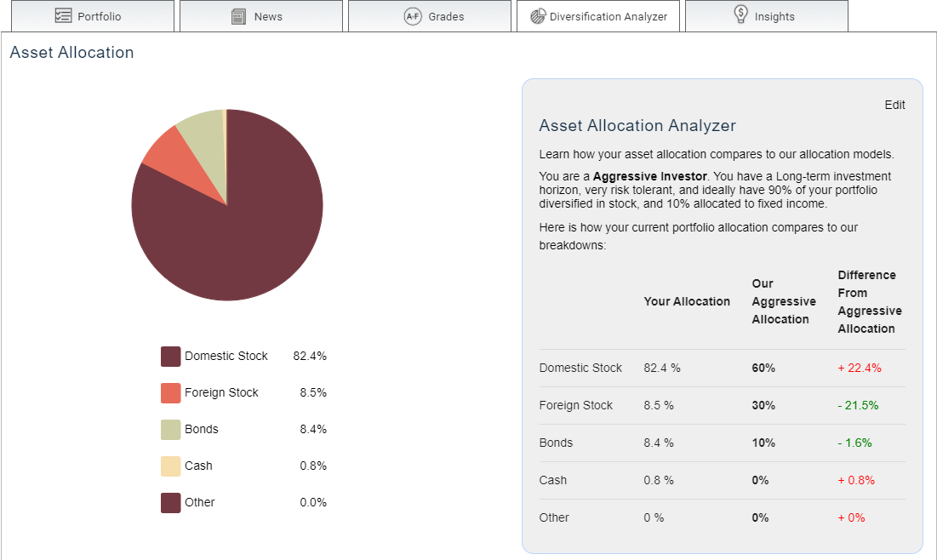Click the Portfolio checklist icon
937x560 pixels.
63,15
